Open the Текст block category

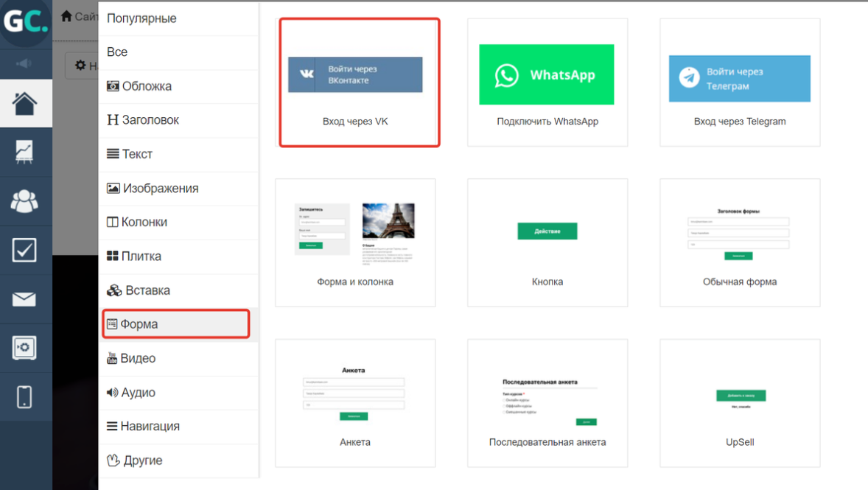click(x=178, y=154)
